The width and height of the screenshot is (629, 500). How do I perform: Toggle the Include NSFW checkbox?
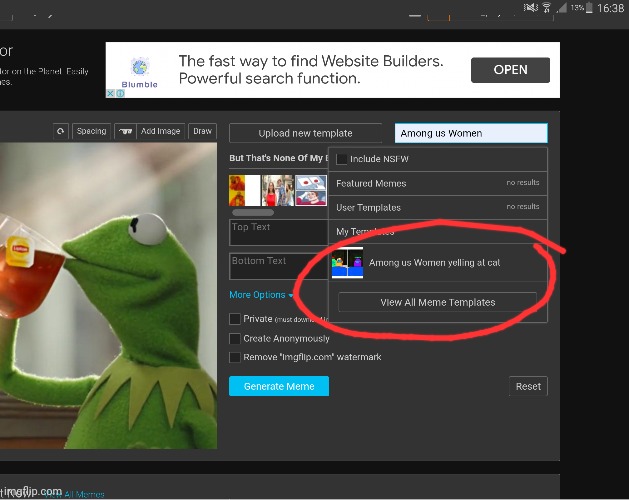pyautogui.click(x=342, y=159)
